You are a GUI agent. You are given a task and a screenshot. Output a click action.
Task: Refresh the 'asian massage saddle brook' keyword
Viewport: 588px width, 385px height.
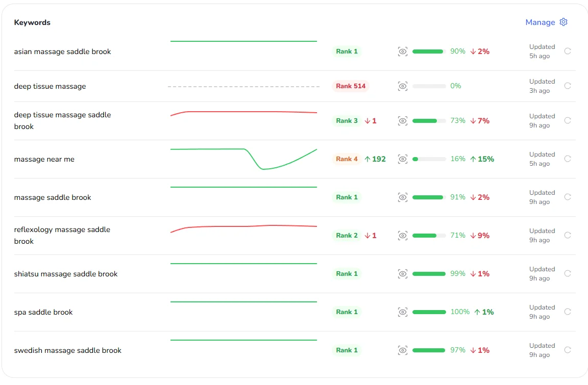(x=568, y=51)
